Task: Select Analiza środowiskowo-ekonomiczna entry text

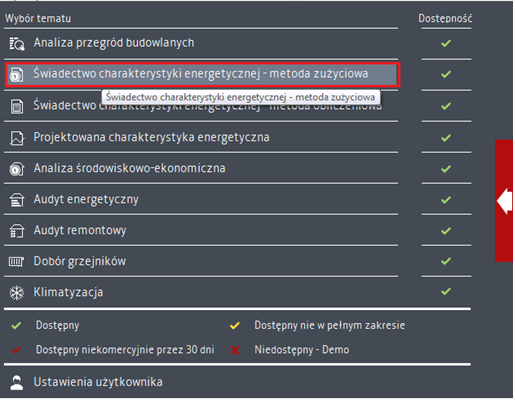Action: tap(129, 168)
